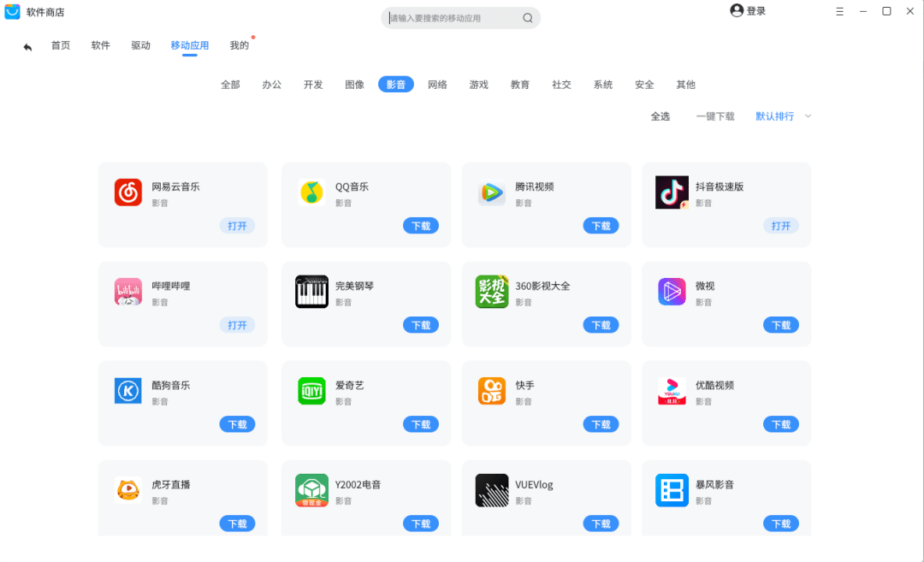Screen dimensions: 924x562
Task: Open the 哔哩哔哩 app icon
Action: click(127, 292)
